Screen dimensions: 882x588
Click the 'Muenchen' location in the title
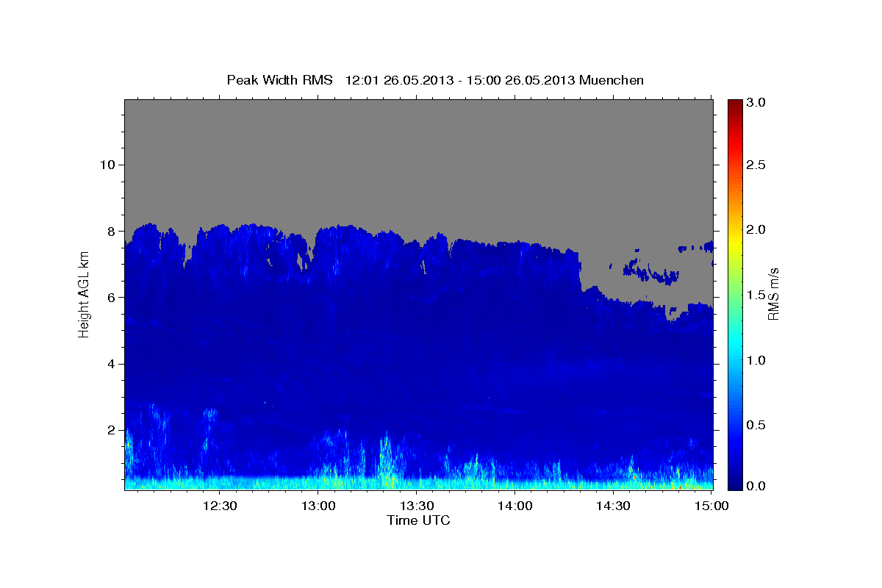[612, 80]
